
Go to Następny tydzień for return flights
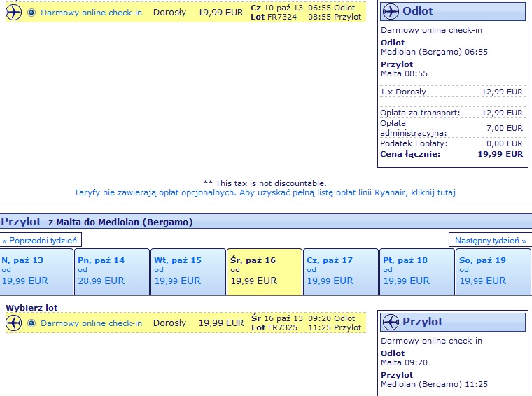490,241
